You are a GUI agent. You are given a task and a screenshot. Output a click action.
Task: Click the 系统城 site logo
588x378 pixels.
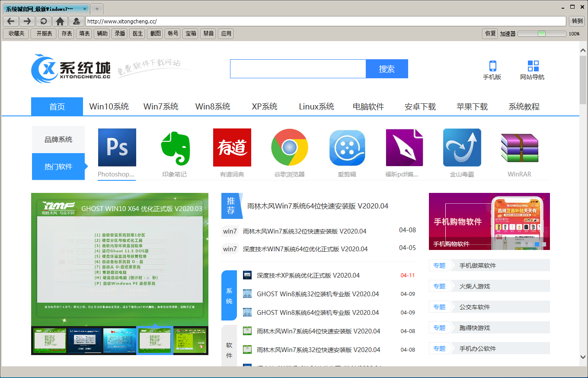tap(71, 68)
